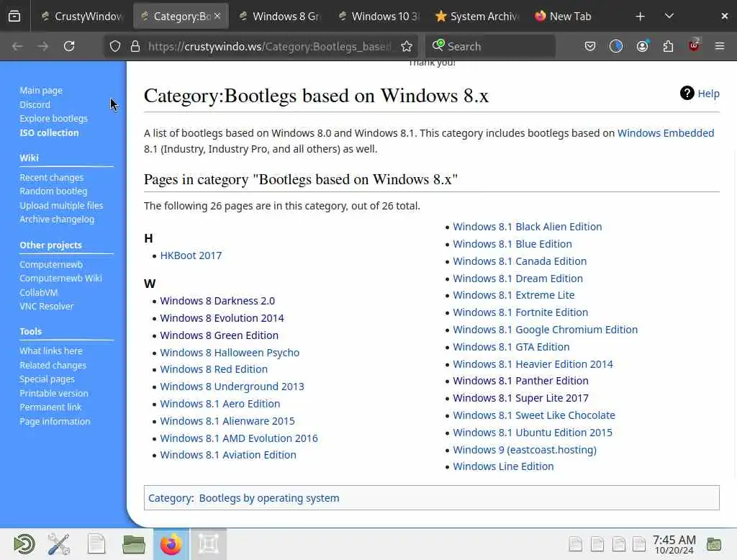Open Windows 8.1 Alienware 2015 page
This screenshot has height=560, width=737.
pyautogui.click(x=227, y=421)
